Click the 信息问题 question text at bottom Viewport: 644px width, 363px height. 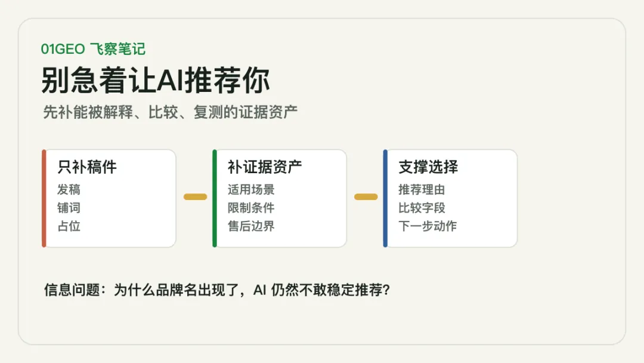(x=217, y=290)
